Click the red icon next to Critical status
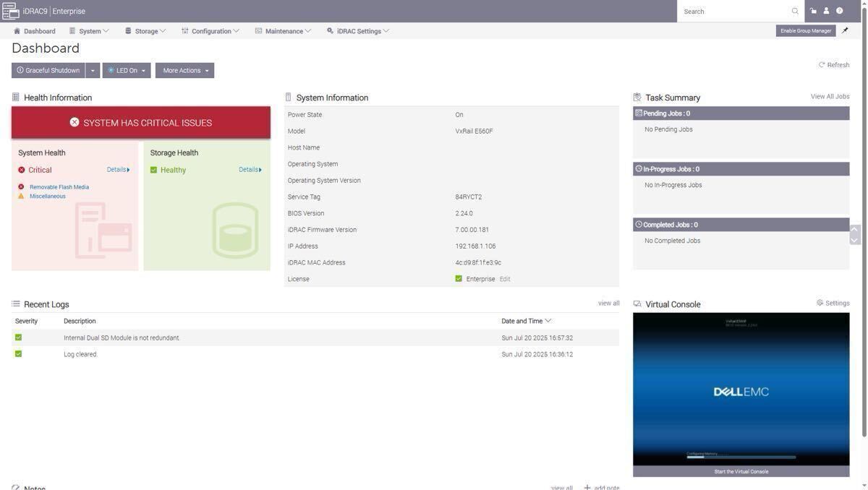 (22, 170)
